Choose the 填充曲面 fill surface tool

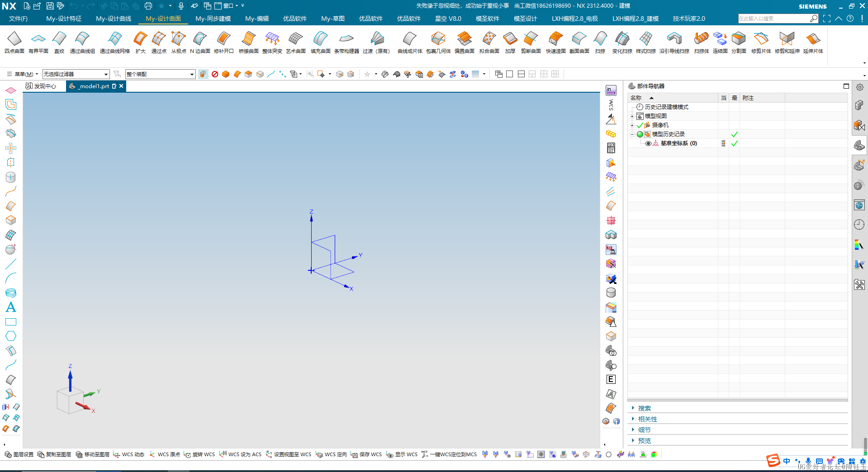click(321, 42)
